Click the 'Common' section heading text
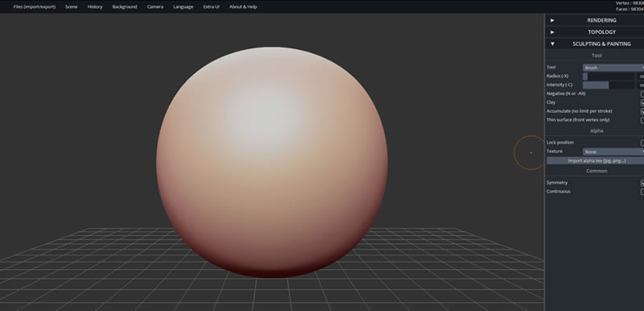Screen dimensions: 644x311 pos(597,171)
